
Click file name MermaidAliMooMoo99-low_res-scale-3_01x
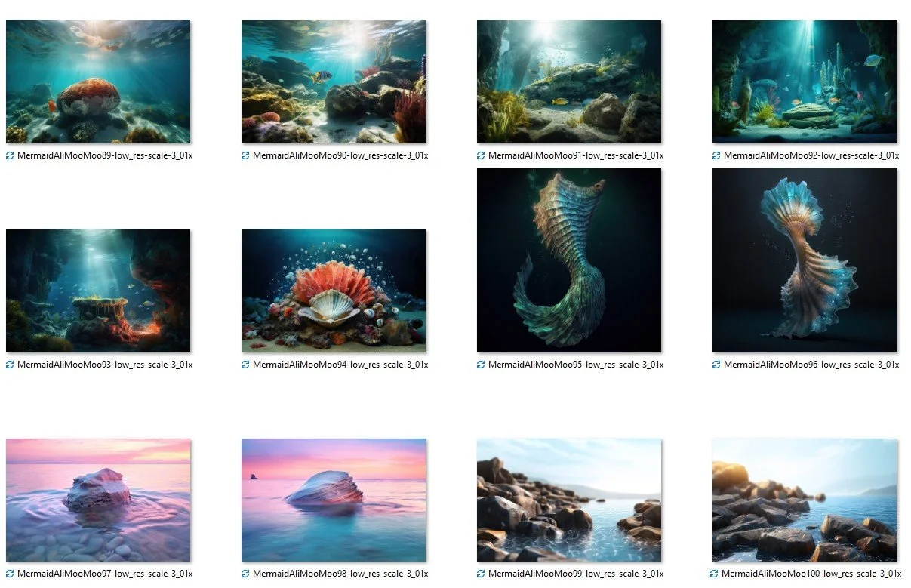[x=576, y=574]
